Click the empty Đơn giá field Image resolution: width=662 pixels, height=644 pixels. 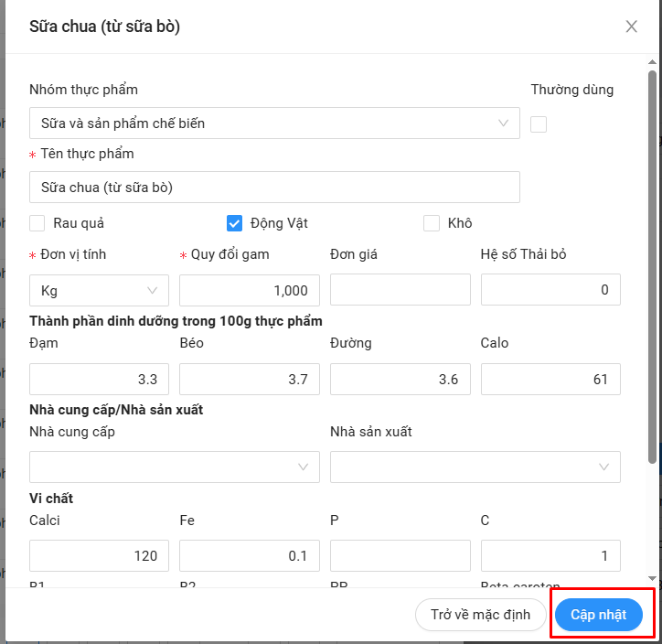(x=400, y=290)
